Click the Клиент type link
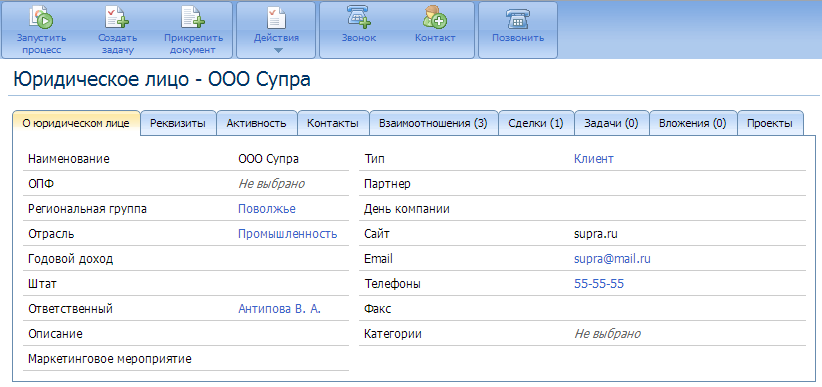 coord(594,159)
